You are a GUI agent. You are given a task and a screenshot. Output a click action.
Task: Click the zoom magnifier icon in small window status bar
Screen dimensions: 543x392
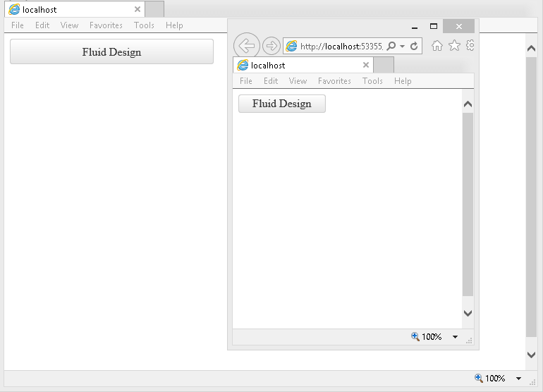coord(415,337)
